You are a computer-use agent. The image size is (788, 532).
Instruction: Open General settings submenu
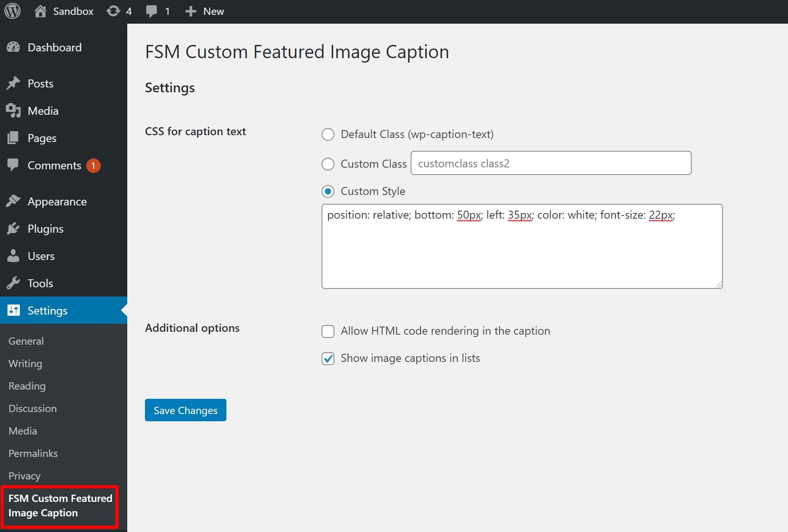click(x=26, y=340)
